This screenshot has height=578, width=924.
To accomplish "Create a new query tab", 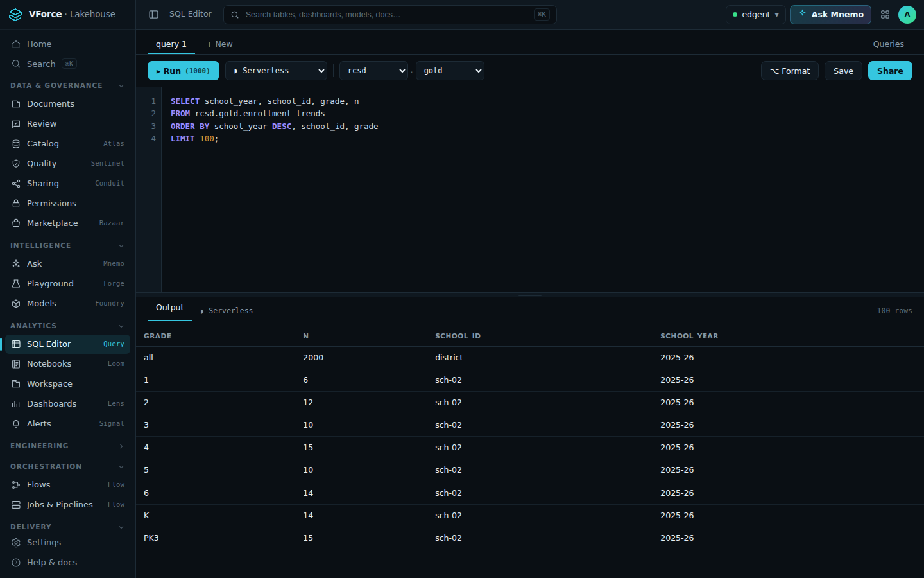I will (x=219, y=44).
